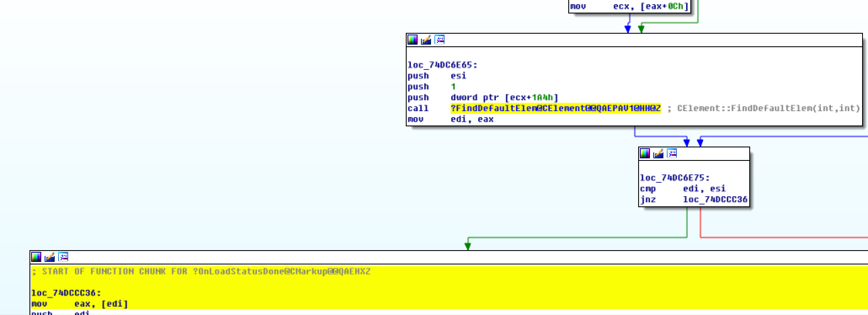
Task: Select the label loc_74DC6E65:
Action: click(x=442, y=65)
